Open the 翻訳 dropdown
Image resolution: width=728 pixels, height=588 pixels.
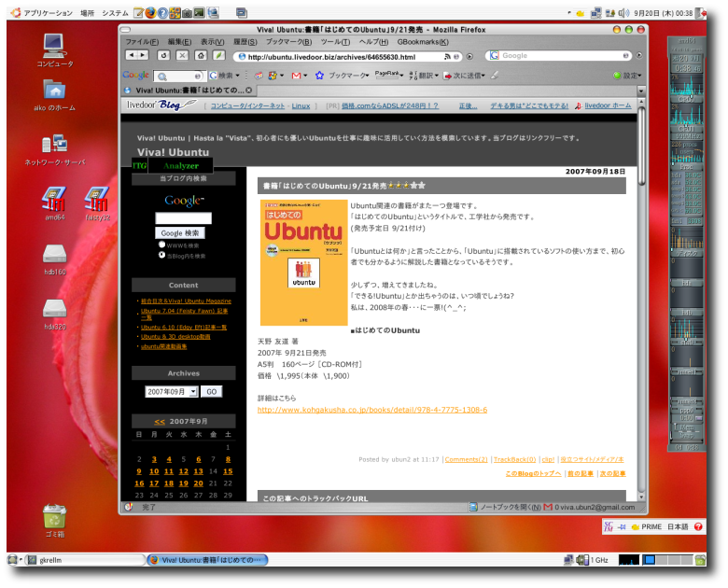pos(424,76)
